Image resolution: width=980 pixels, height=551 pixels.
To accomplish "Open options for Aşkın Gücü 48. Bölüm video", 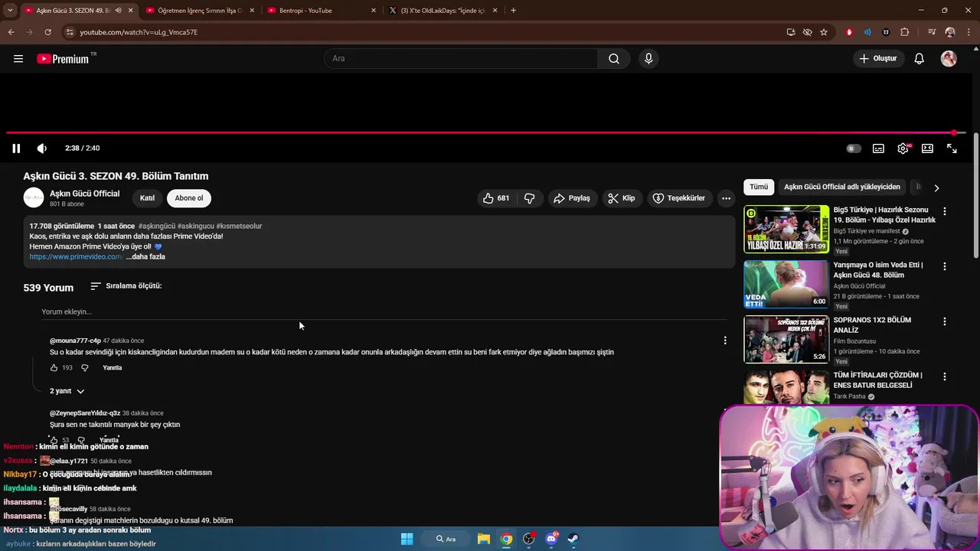I will (945, 266).
